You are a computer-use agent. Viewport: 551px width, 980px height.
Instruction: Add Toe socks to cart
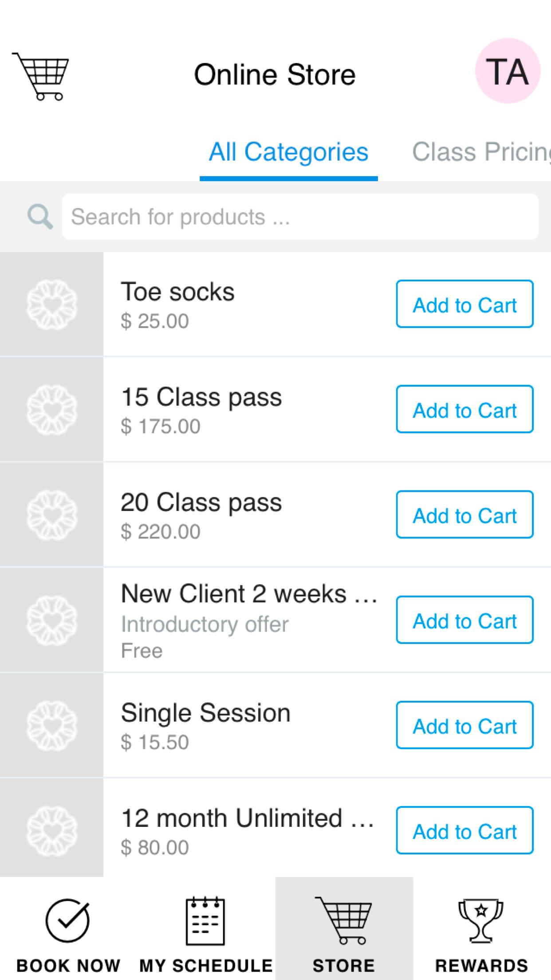(x=464, y=304)
